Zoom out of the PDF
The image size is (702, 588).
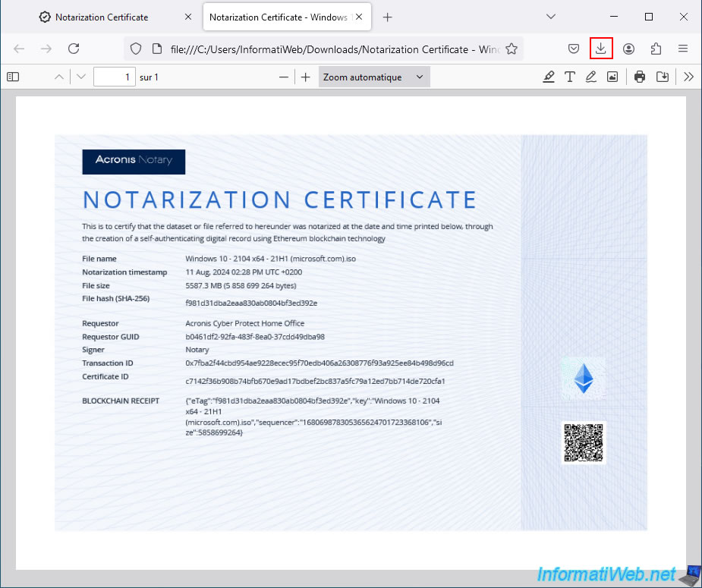point(283,77)
